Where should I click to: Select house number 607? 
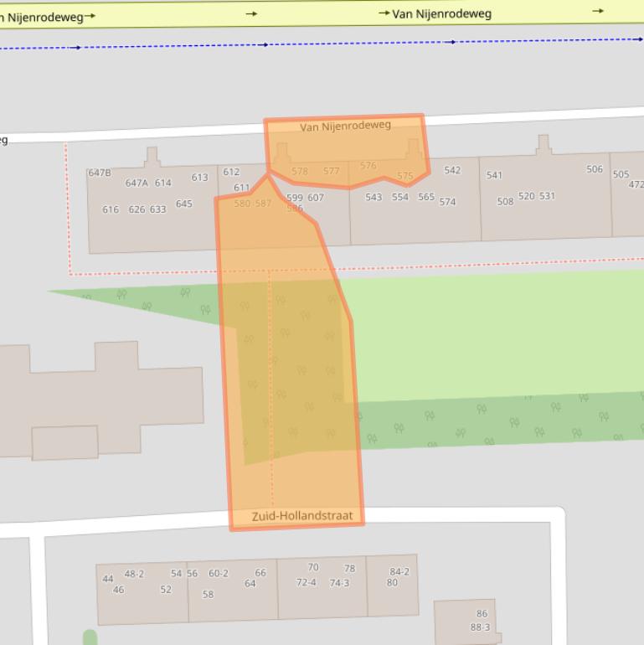pos(316,198)
